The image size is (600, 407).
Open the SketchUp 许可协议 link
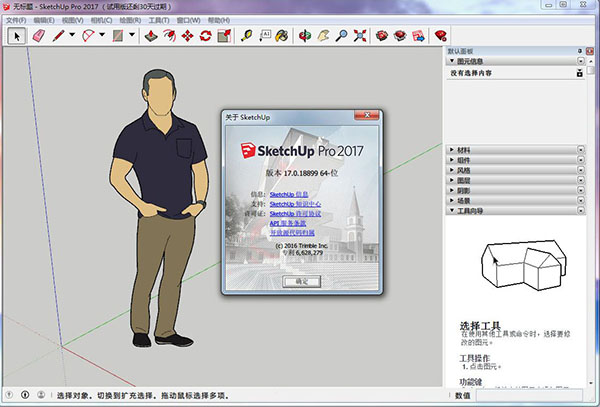coord(295,213)
